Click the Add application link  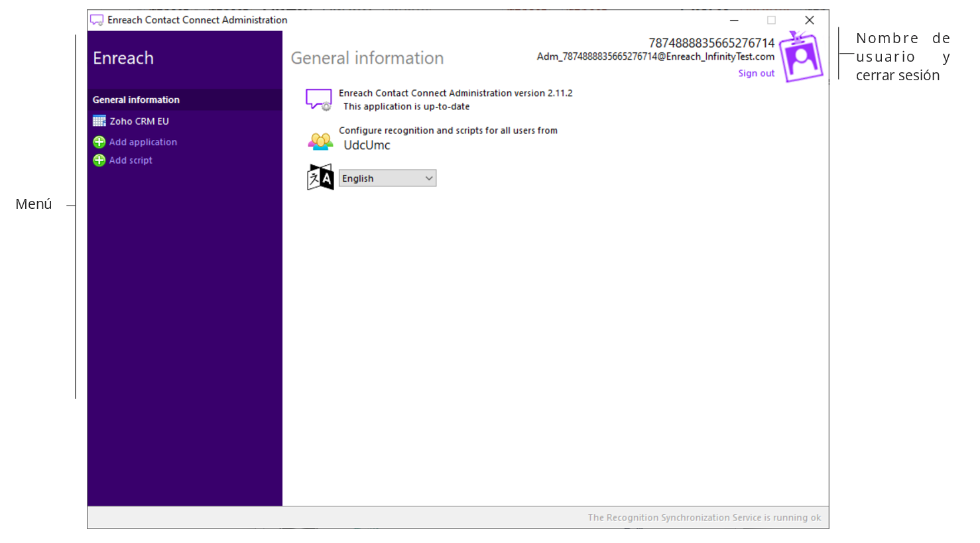coord(143,142)
